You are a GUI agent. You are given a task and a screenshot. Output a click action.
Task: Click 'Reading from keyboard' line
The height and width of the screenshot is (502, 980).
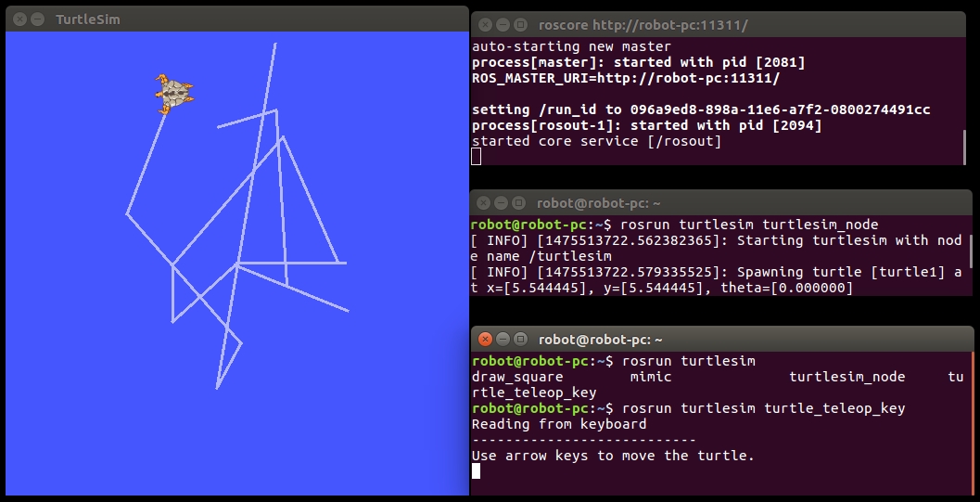coord(559,424)
